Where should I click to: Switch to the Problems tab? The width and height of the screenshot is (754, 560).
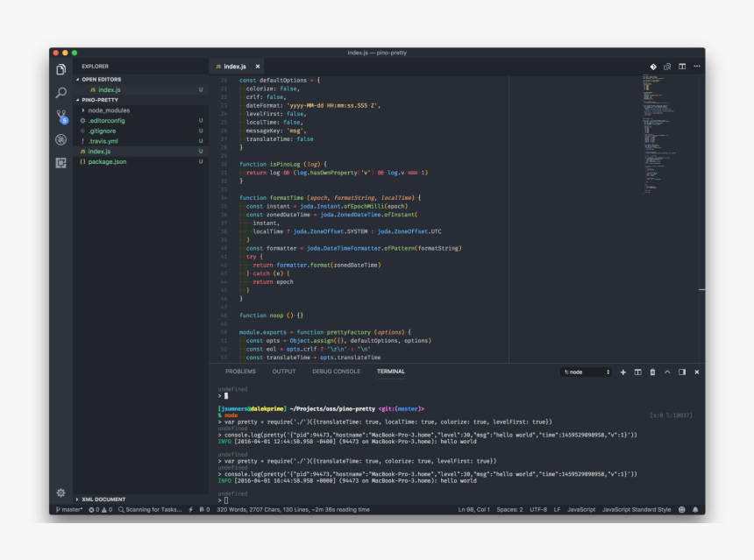[x=240, y=372]
